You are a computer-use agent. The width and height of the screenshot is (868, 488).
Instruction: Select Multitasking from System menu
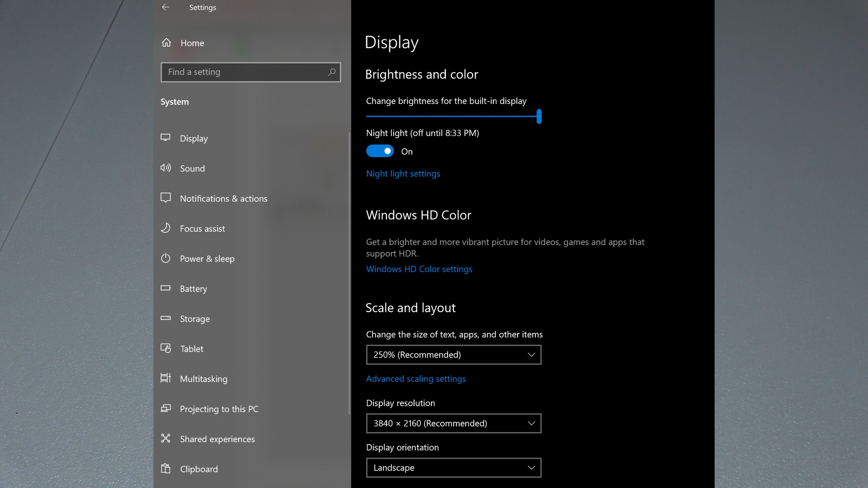pyautogui.click(x=203, y=378)
